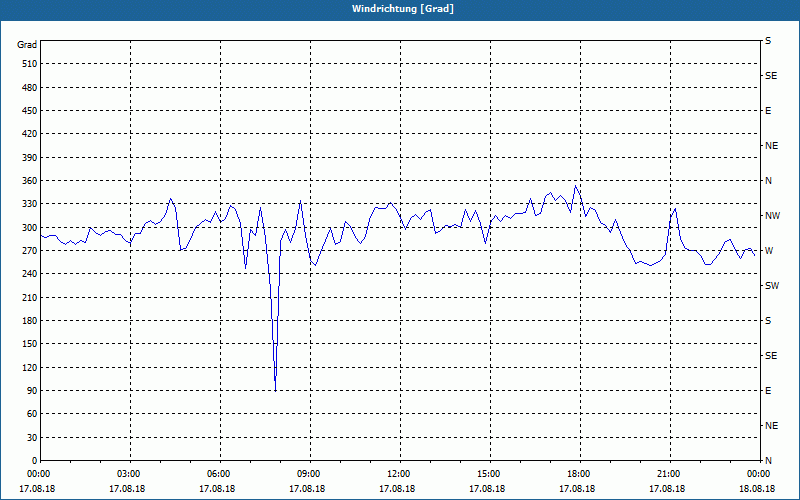
Task: Select the 30 y-axis value
Action: (32, 438)
